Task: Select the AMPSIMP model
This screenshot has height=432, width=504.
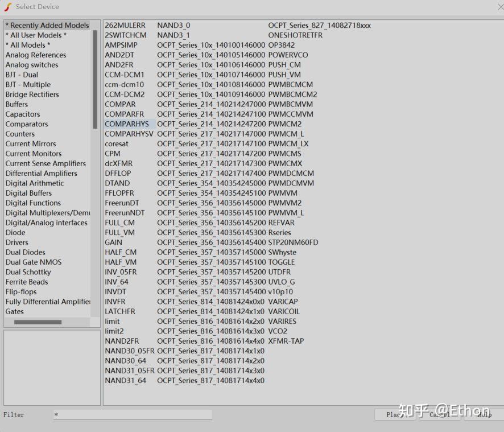Action: (121, 45)
